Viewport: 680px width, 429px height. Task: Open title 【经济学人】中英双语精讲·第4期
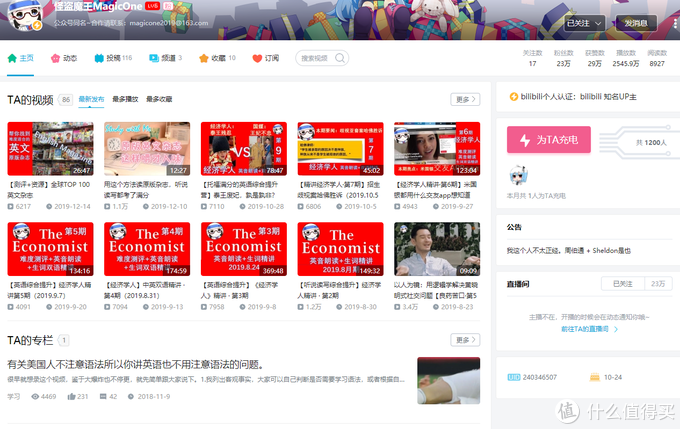coord(145,290)
